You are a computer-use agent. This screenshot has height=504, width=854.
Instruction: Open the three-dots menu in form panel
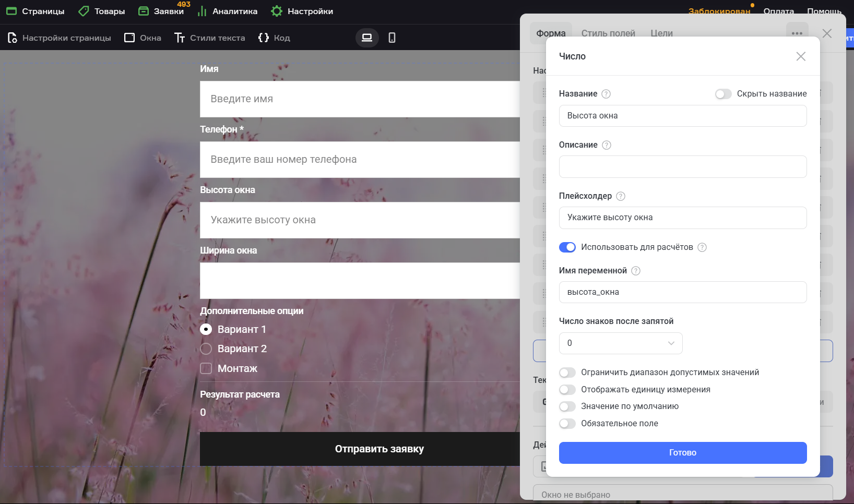(797, 33)
